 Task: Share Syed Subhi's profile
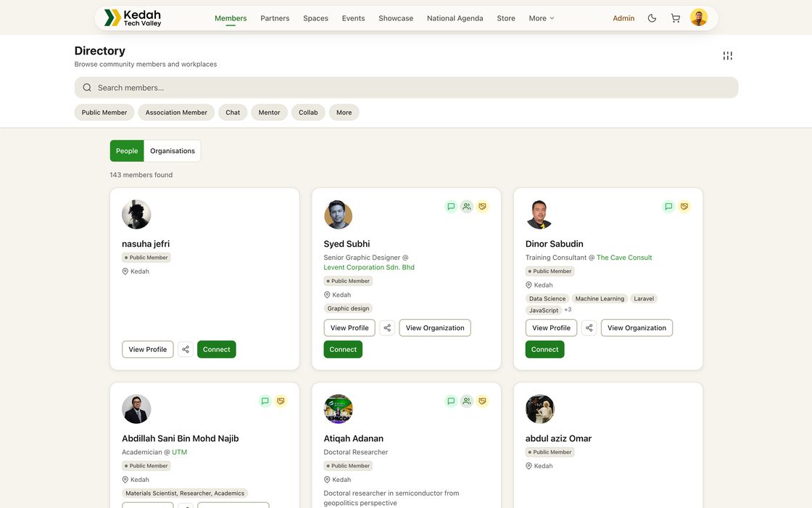point(387,327)
